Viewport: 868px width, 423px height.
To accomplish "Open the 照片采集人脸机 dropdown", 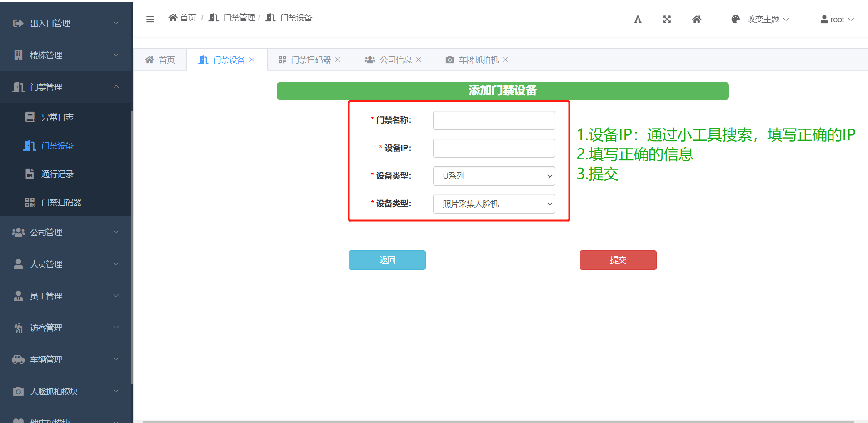I will click(x=494, y=204).
